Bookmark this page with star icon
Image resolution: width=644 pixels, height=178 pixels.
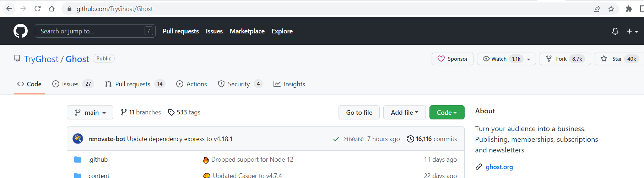pyautogui.click(x=611, y=9)
